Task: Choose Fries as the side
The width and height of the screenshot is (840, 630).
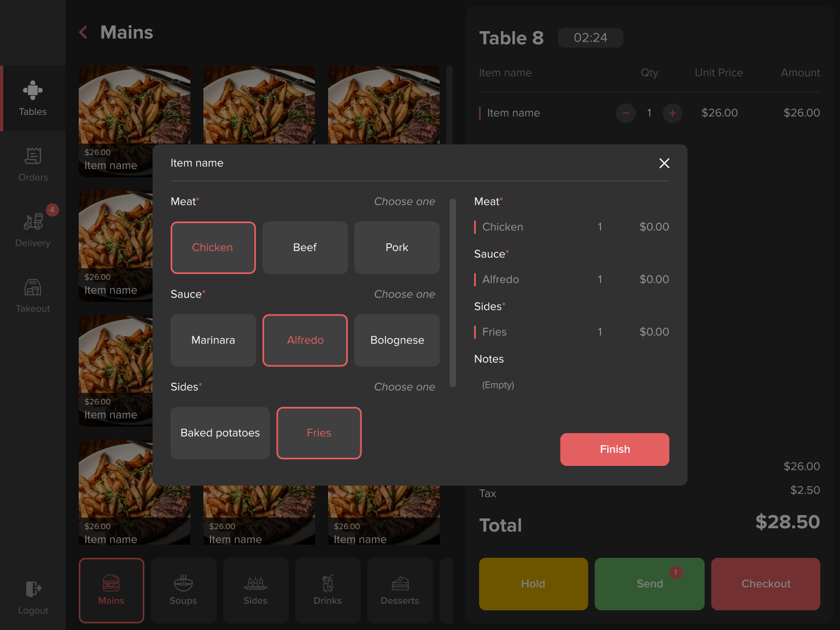Action: click(x=319, y=433)
